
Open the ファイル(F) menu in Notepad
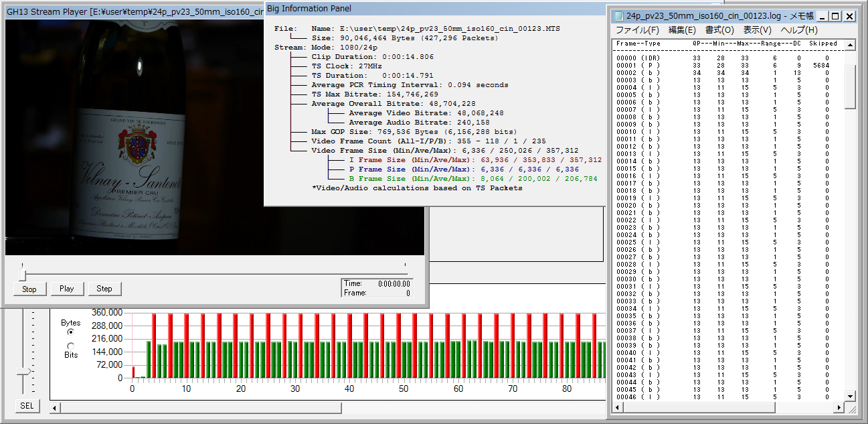click(636, 30)
